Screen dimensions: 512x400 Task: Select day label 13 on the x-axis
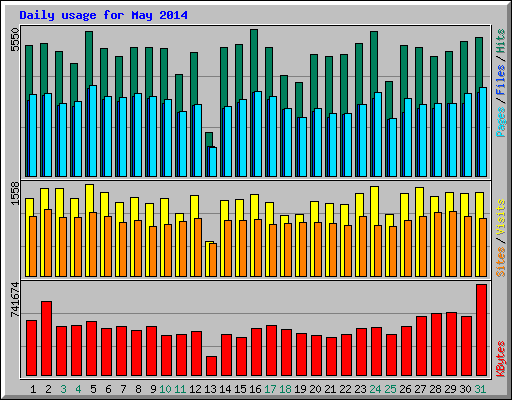210,389
